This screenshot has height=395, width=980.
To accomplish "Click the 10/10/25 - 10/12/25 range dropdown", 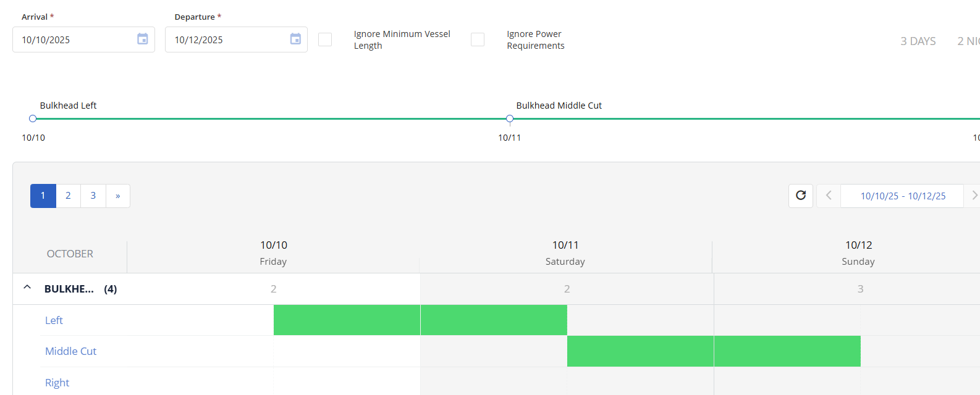I will pyautogui.click(x=902, y=196).
